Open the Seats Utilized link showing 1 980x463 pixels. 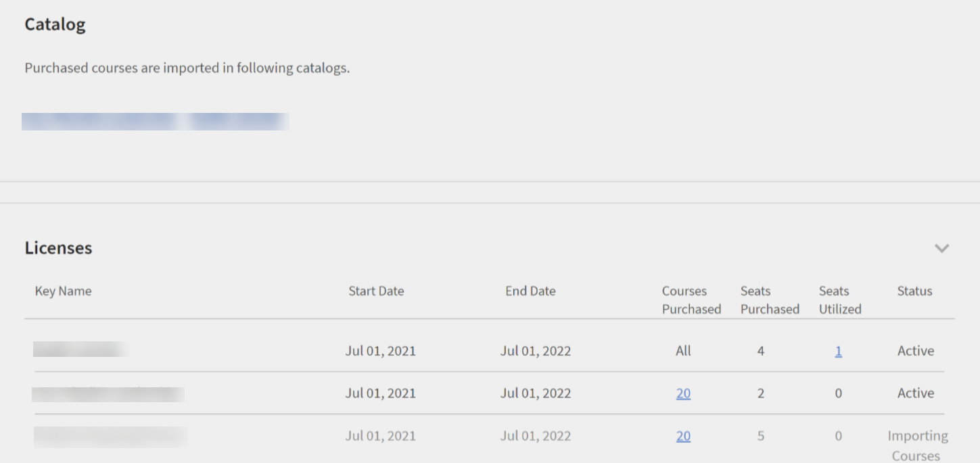[x=838, y=351]
